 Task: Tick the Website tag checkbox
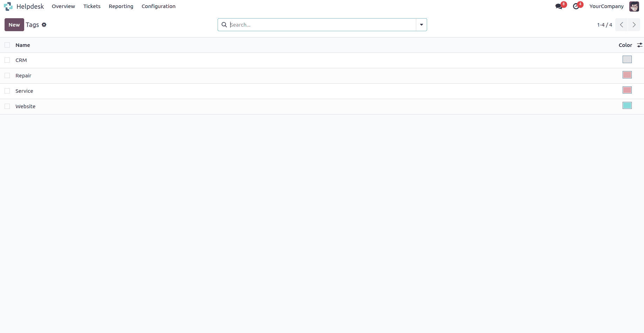(x=7, y=106)
